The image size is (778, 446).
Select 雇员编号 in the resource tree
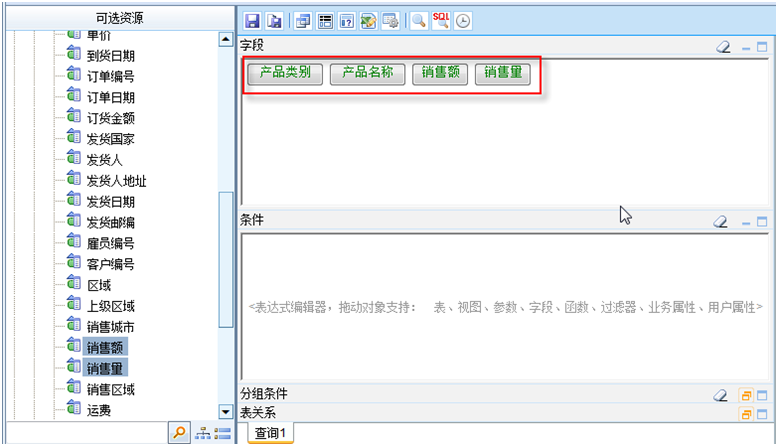pyautogui.click(x=111, y=244)
